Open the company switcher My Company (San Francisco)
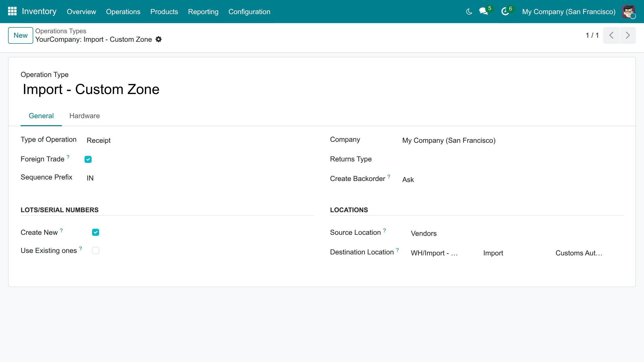The width and height of the screenshot is (644, 362). click(x=569, y=12)
